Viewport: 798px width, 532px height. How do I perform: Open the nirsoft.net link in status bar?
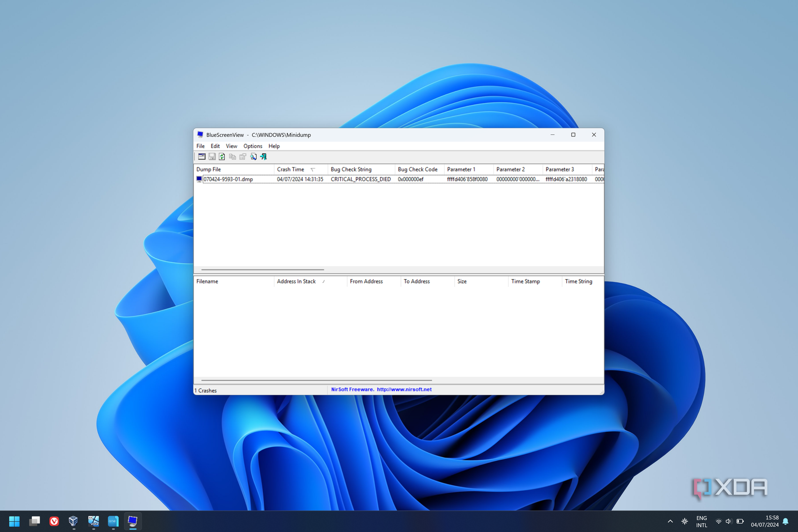click(x=404, y=389)
